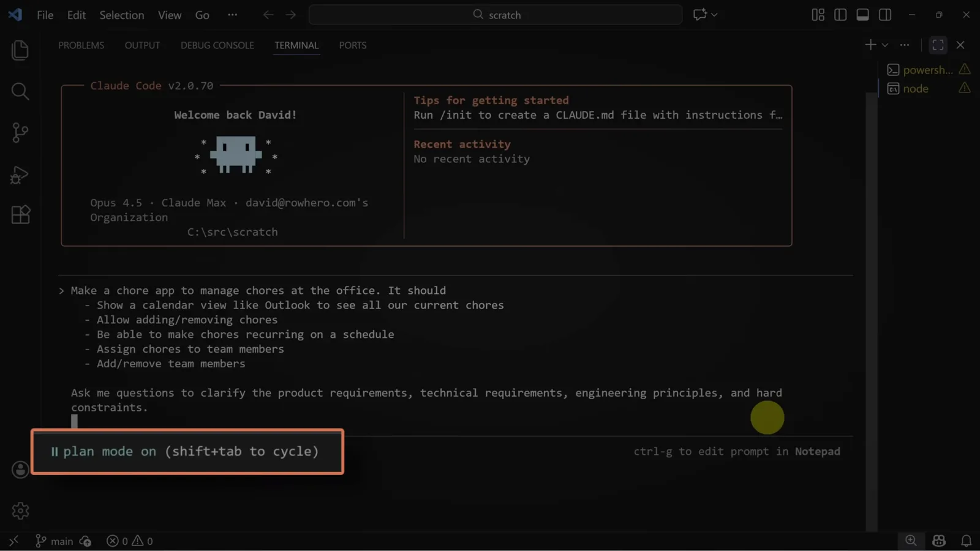Open the Search view in activity bar
The width and height of the screenshot is (980, 551).
point(20,91)
